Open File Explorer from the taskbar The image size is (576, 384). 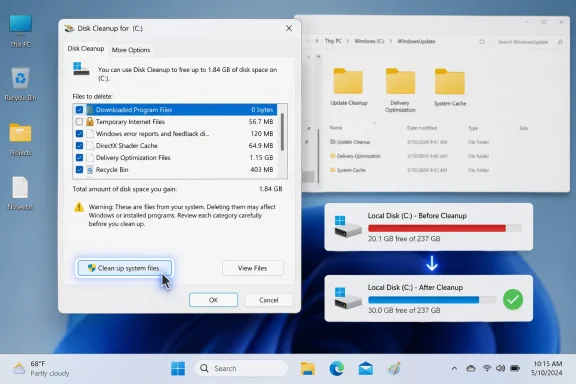308,369
